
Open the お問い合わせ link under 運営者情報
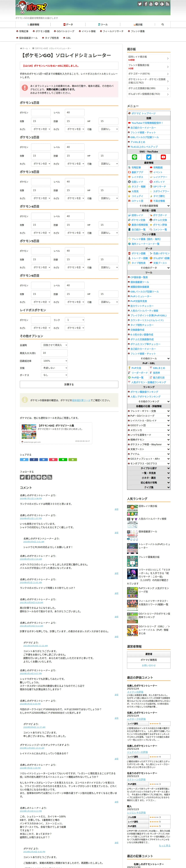[x=149, y=665]
